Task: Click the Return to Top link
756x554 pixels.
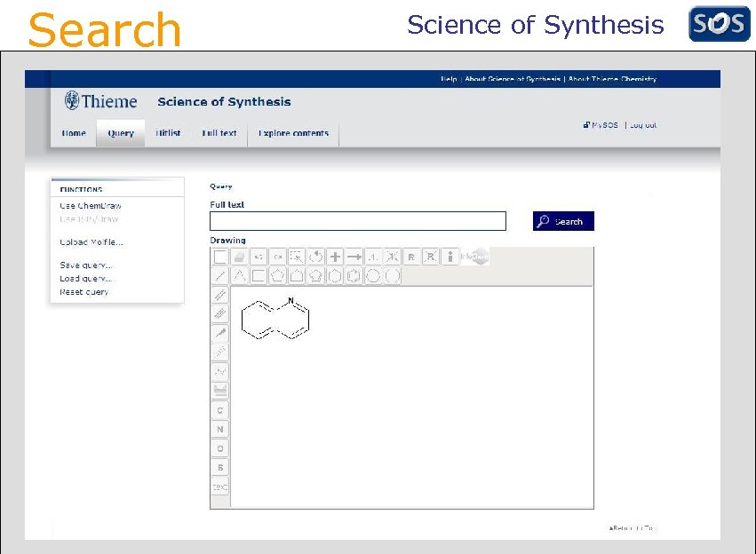Action: (x=633, y=528)
